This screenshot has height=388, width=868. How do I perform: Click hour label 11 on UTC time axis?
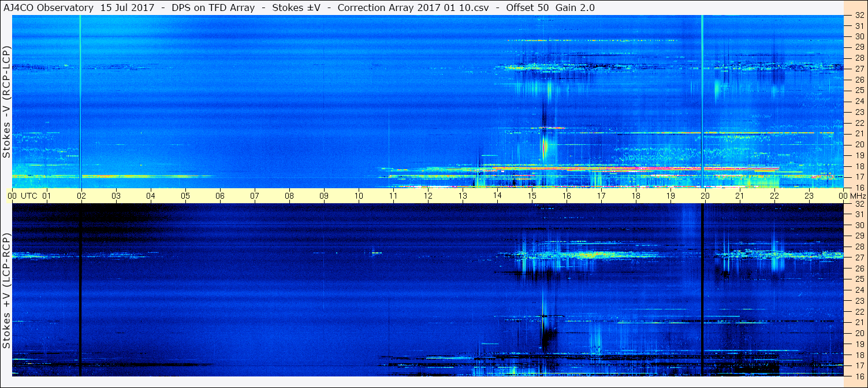point(393,196)
